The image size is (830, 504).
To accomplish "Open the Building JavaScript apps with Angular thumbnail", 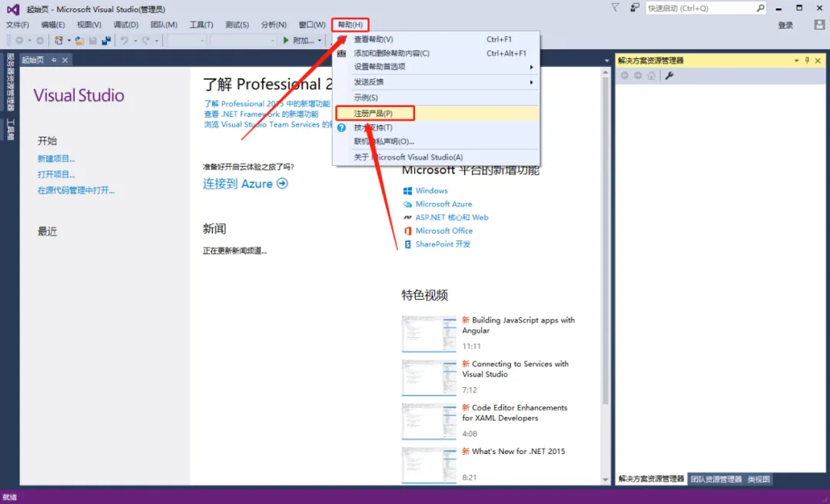I will 429,334.
